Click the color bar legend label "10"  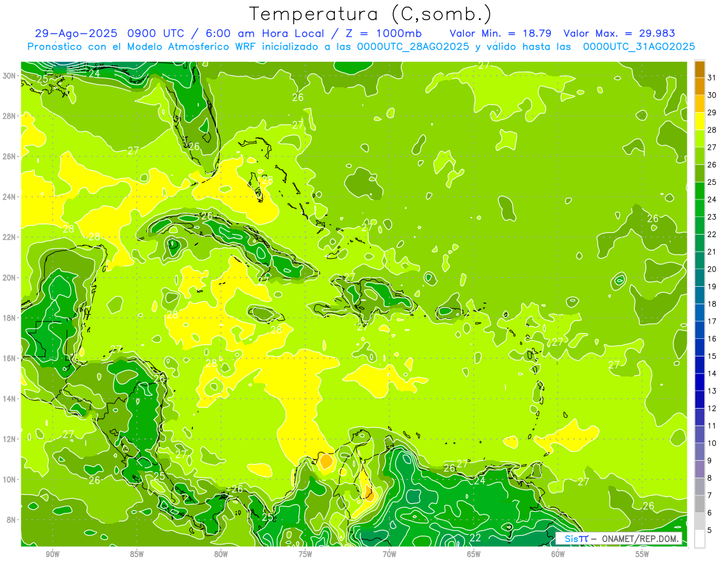click(x=712, y=443)
